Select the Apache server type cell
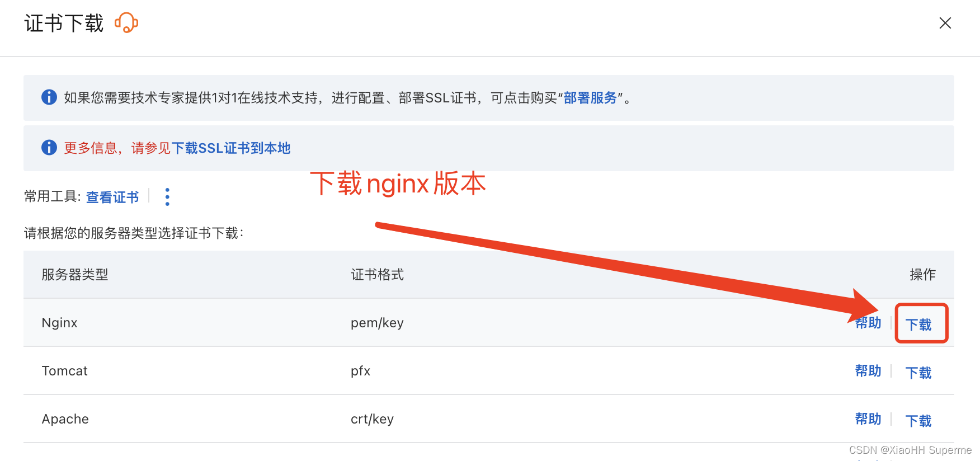Image resolution: width=980 pixels, height=461 pixels. [65, 419]
